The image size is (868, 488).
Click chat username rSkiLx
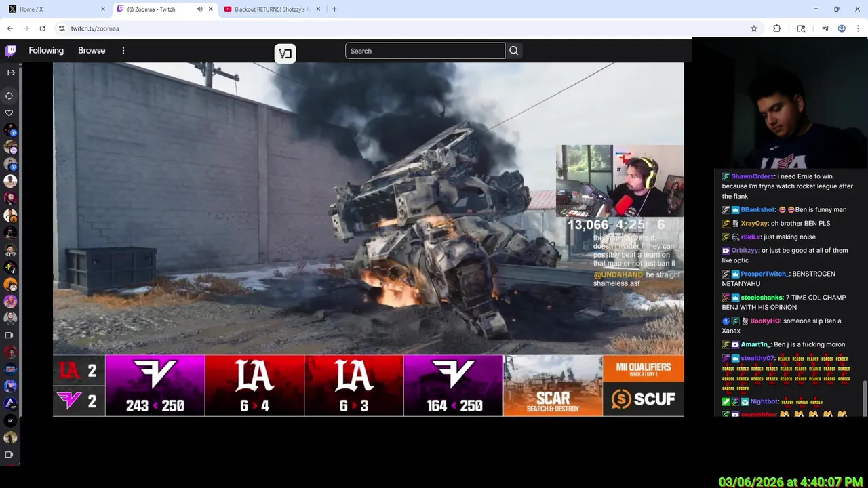point(751,237)
